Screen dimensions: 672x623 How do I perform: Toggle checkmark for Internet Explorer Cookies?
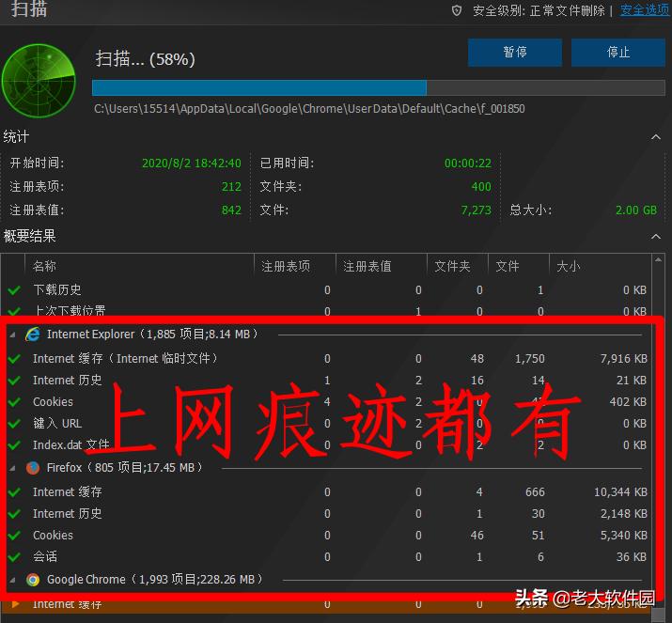(x=14, y=401)
